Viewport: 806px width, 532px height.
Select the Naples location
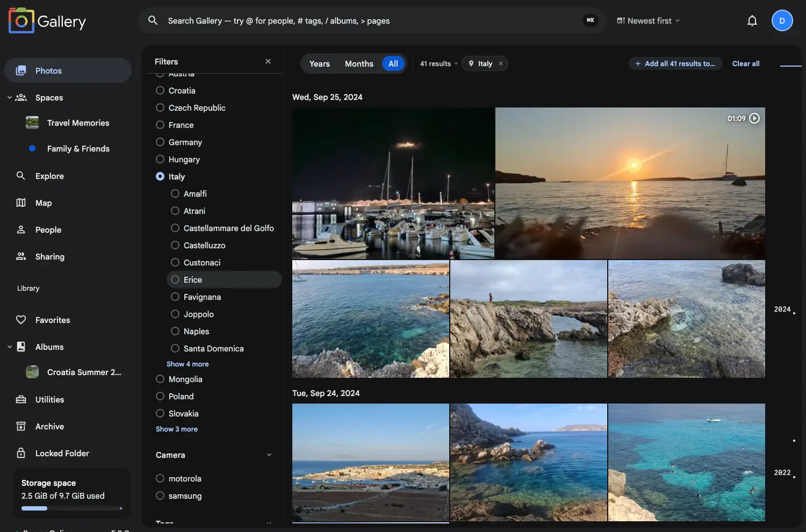175,331
